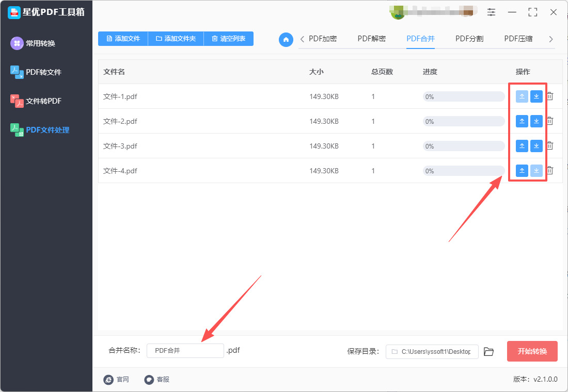This screenshot has width=568, height=392.
Task: Show previous tabs with left chevron
Action: 302,39
